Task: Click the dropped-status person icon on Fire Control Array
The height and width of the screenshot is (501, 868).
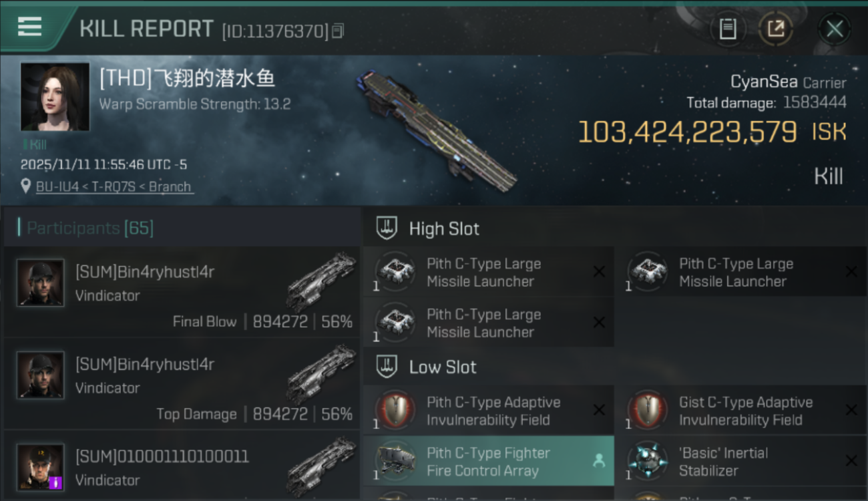Action: 599,460
